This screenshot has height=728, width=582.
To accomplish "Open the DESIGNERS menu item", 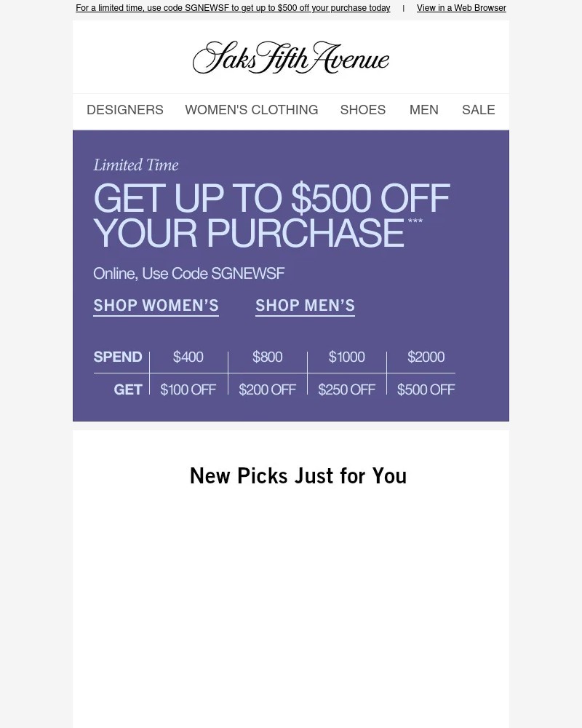I will coord(124,110).
